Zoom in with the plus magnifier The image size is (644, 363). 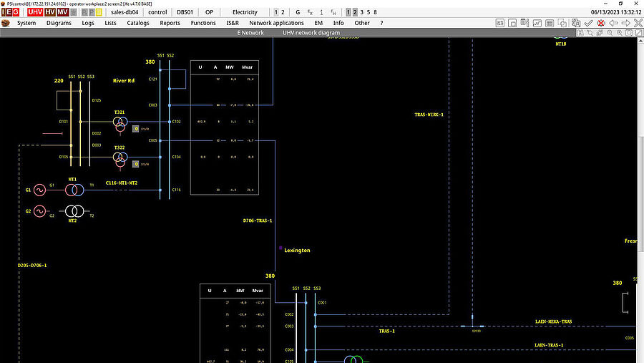[x=620, y=33]
